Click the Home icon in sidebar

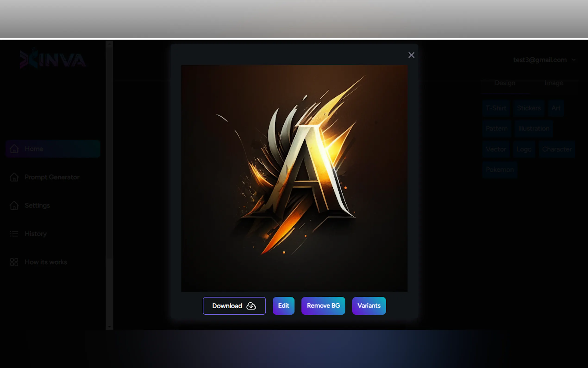pos(14,149)
